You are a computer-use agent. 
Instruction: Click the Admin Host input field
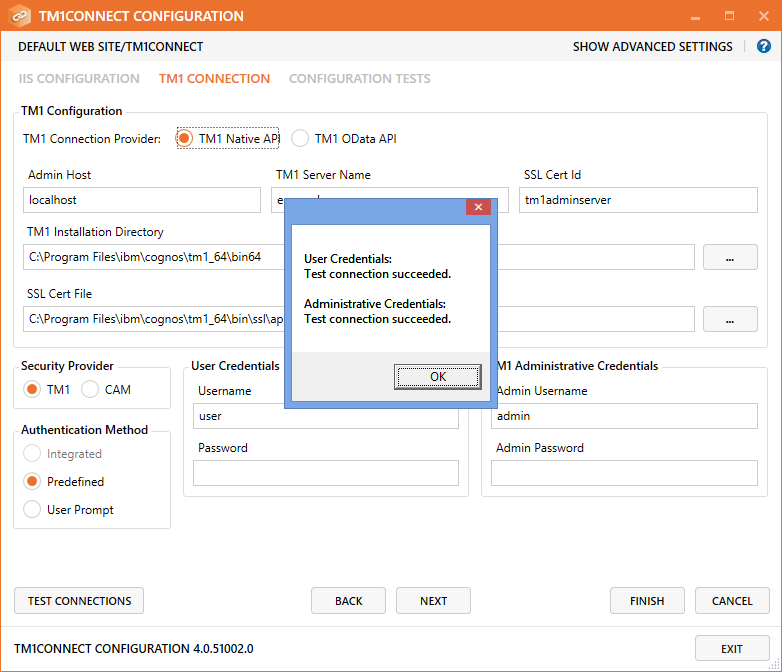click(142, 200)
